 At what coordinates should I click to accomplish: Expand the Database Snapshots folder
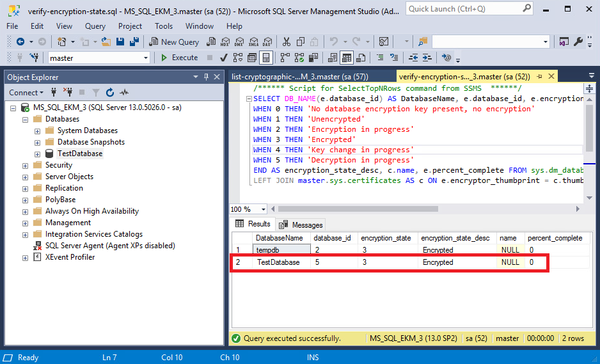(x=37, y=143)
